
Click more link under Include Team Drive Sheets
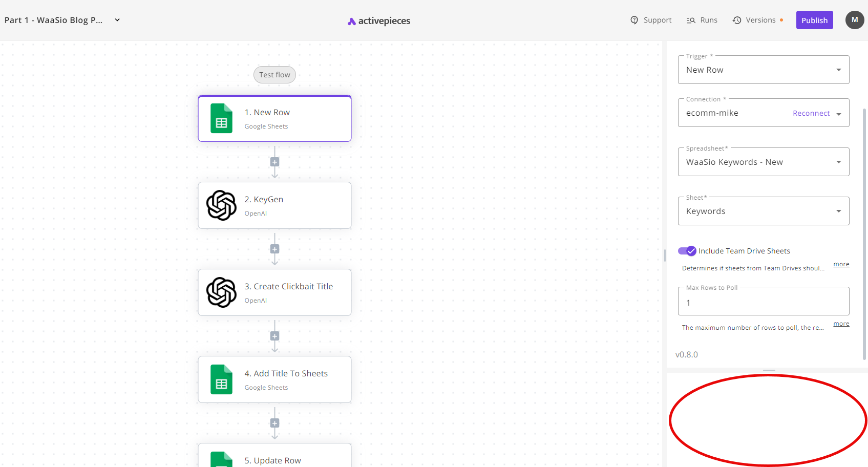(x=841, y=264)
